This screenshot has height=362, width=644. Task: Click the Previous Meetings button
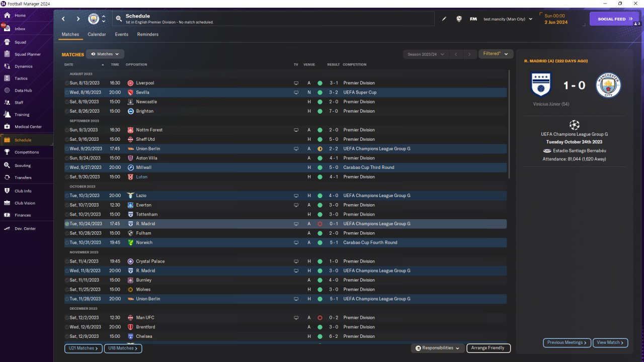coord(567,342)
